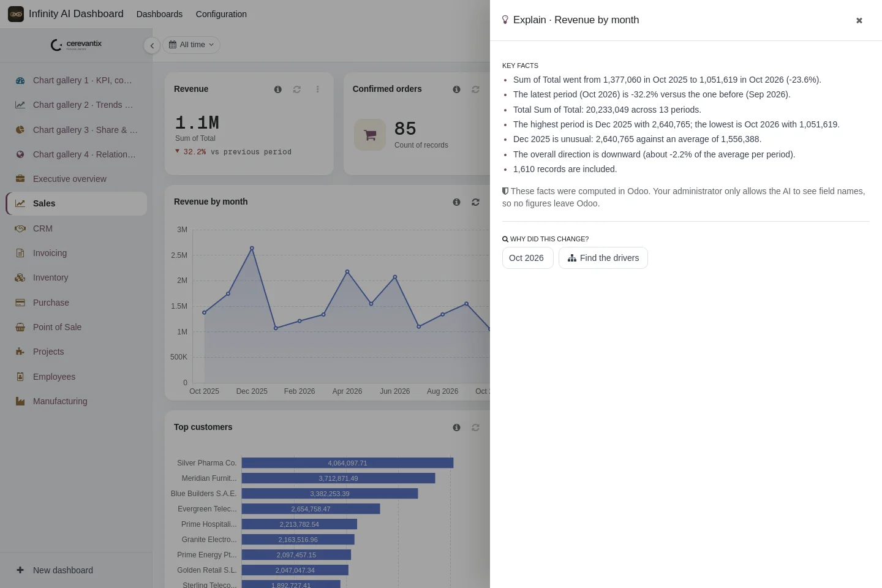Image resolution: width=882 pixels, height=588 pixels.
Task: Open the Projects dashboard
Action: point(76,352)
